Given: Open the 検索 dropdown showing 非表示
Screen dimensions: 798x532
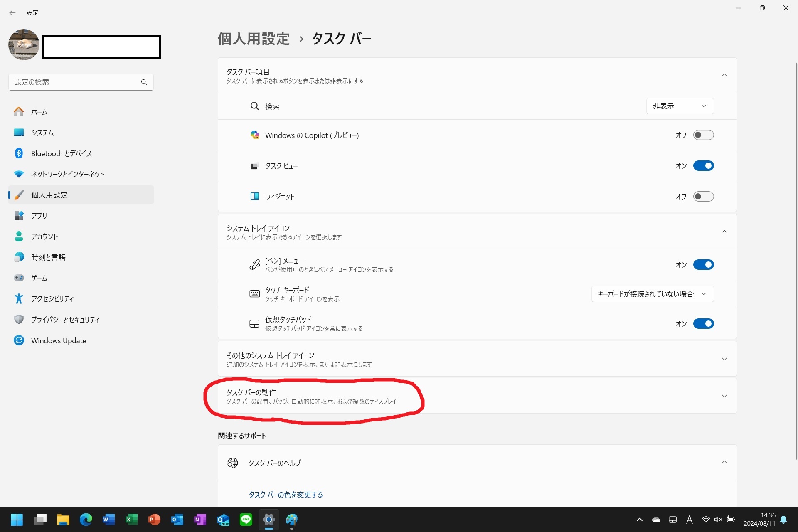Looking at the screenshot, I should 680,106.
